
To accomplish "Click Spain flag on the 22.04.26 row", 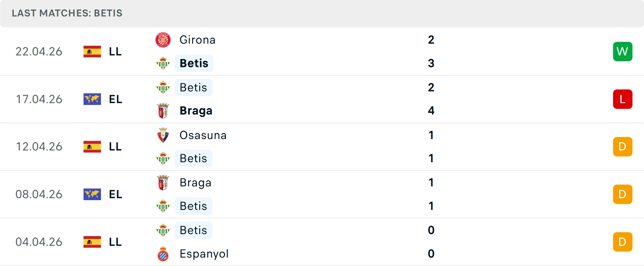I will coord(92,52).
